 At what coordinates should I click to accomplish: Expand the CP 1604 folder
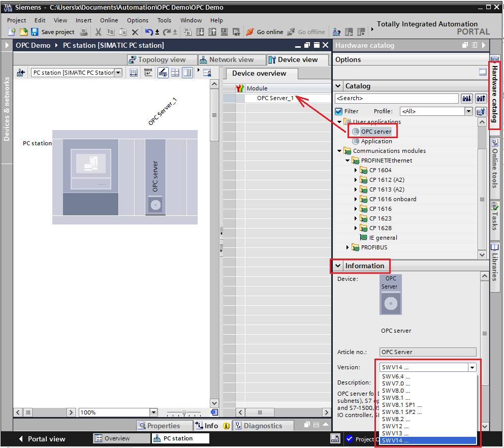click(356, 170)
